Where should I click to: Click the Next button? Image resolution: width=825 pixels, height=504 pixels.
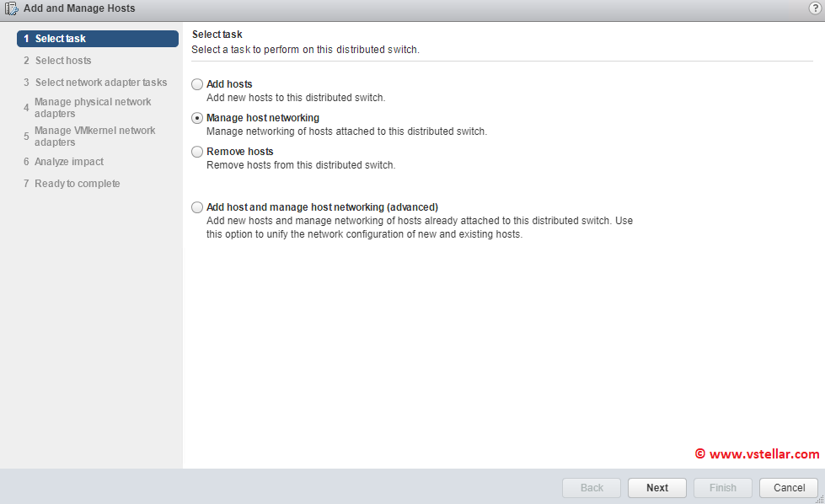coord(657,488)
